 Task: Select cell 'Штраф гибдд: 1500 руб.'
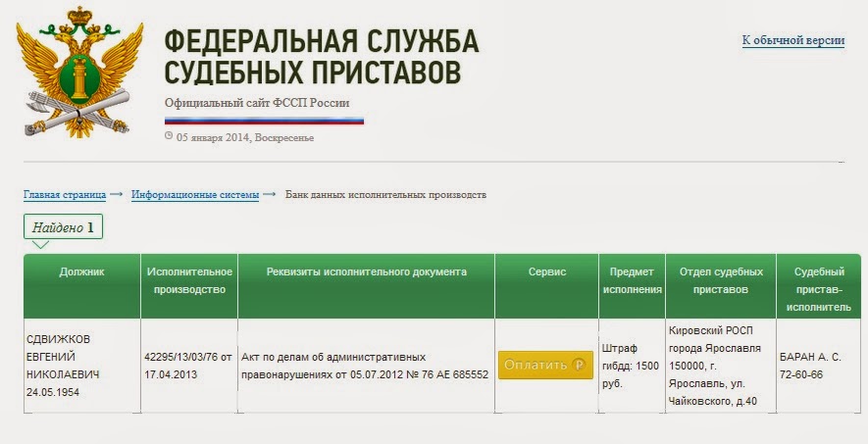tap(633, 366)
